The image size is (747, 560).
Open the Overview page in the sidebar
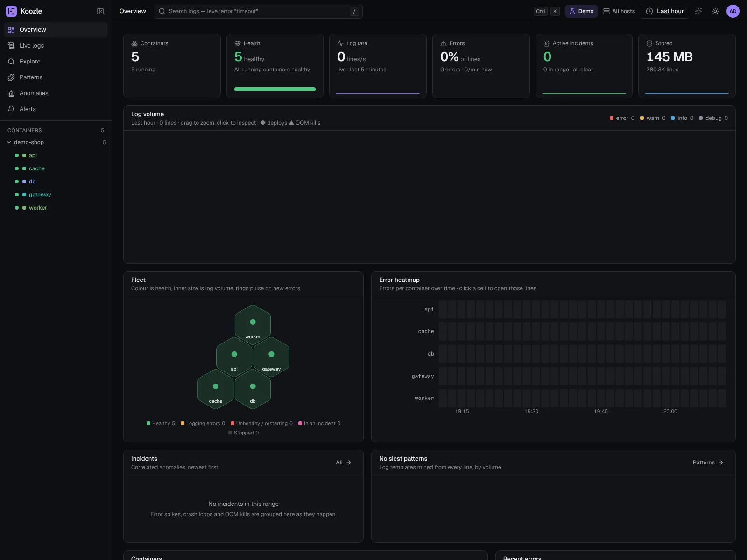pyautogui.click(x=56, y=30)
